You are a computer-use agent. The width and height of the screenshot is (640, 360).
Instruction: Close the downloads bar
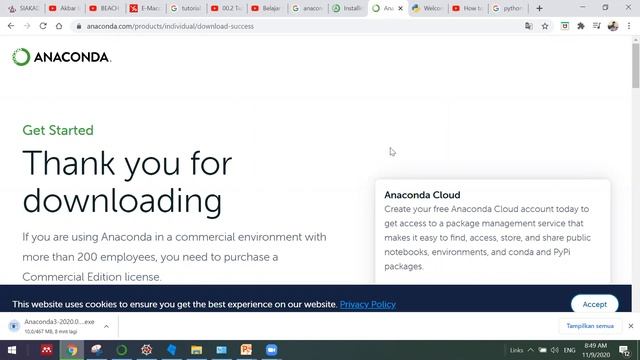tap(631, 326)
